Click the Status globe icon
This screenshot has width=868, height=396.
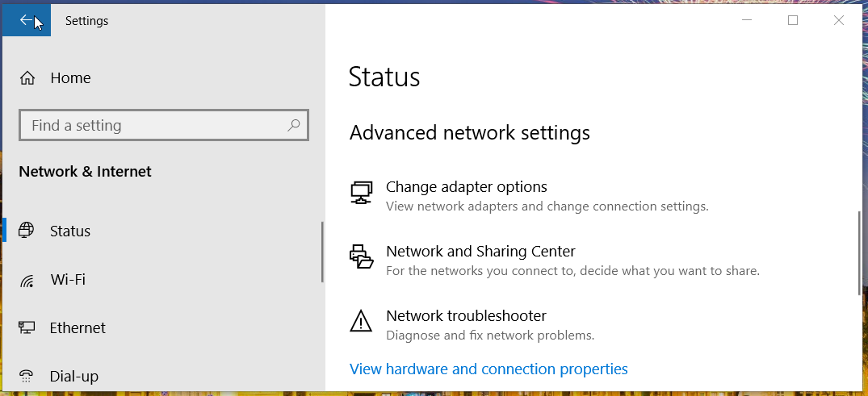27,231
